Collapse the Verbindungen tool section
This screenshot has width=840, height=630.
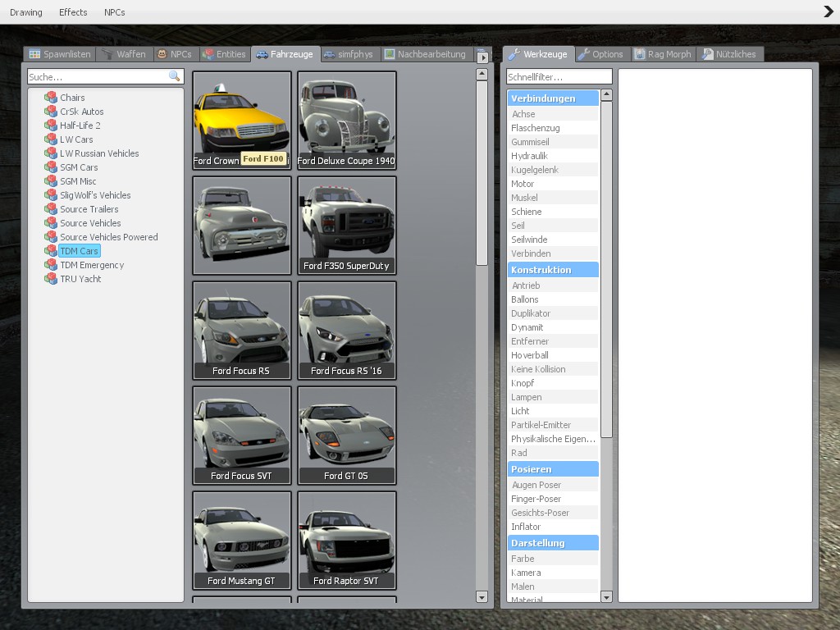click(552, 98)
